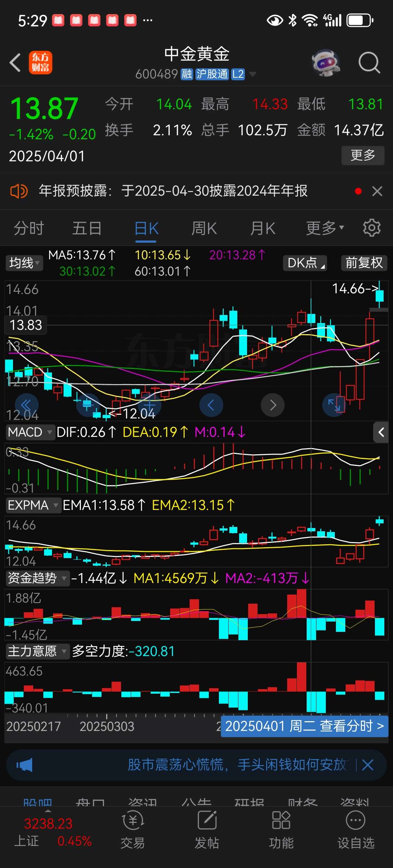Screen dimensions: 393x868
Task: Tap Bluetooth icon in status bar
Action: coord(293,20)
